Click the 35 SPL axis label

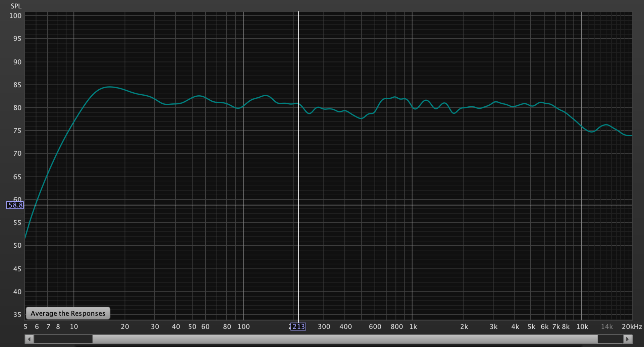click(17, 314)
